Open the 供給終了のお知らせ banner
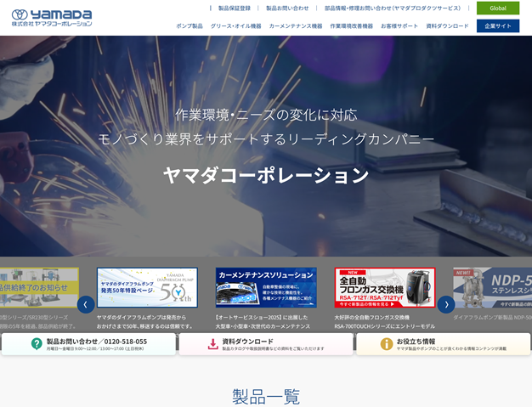The image size is (532, 407). (x=39, y=287)
